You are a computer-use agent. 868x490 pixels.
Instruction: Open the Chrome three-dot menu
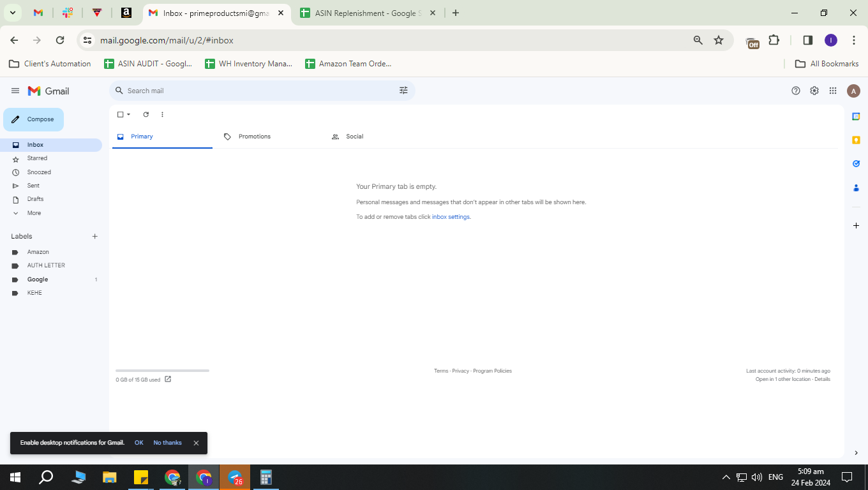pyautogui.click(x=854, y=40)
